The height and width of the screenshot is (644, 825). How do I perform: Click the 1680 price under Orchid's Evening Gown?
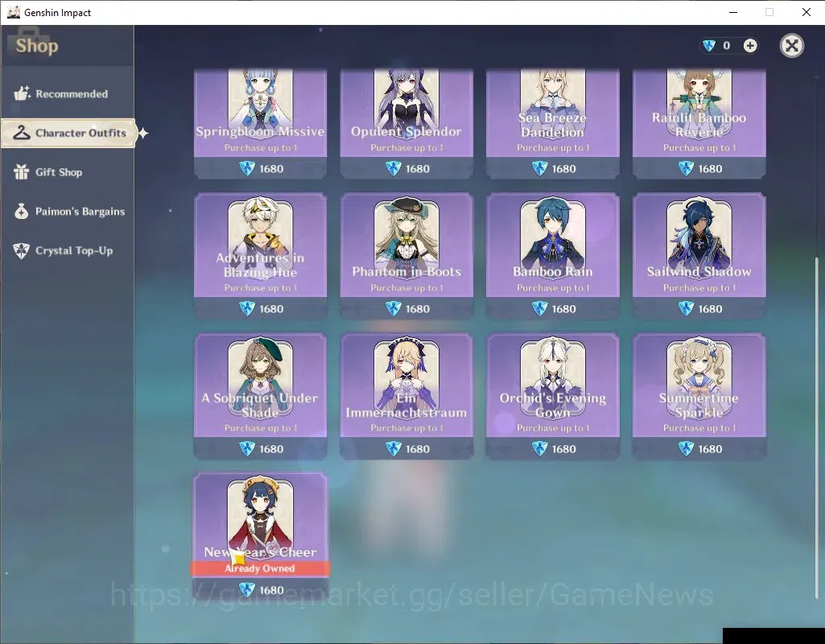554,449
